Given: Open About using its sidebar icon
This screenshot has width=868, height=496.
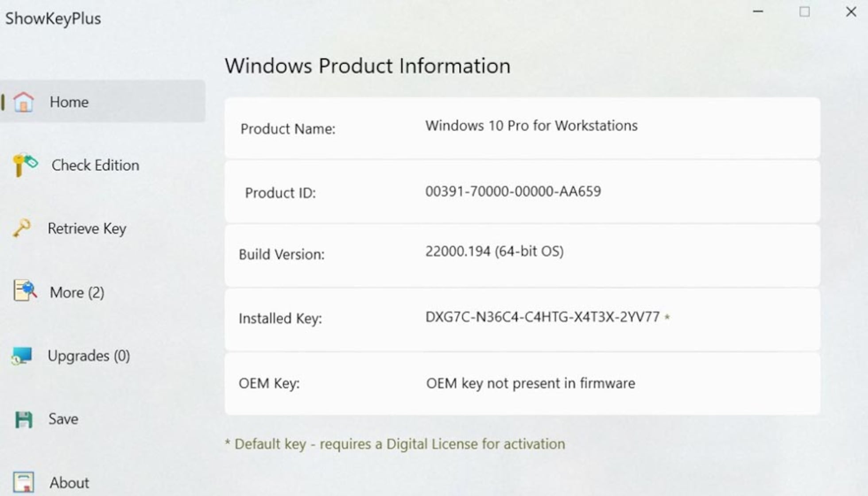Looking at the screenshot, I should (x=24, y=482).
